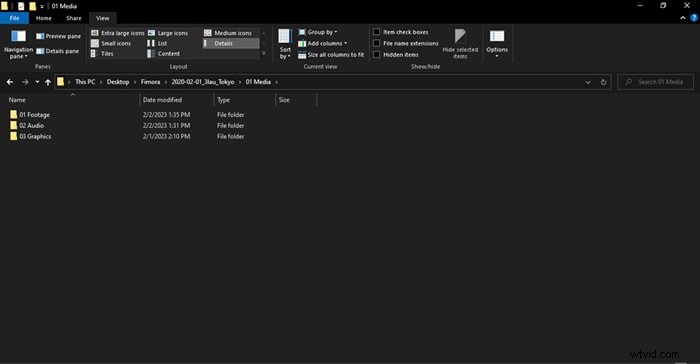Toggle the Details pane
This screenshot has width=700, height=364.
[58, 51]
